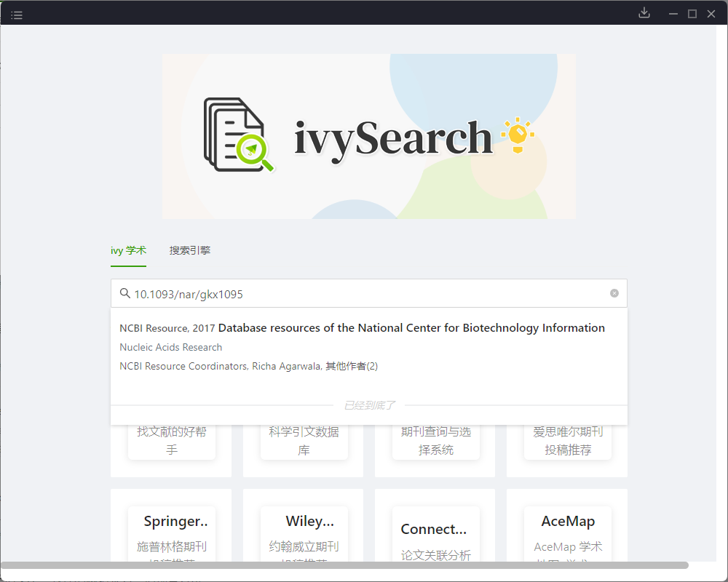This screenshot has width=728, height=582.
Task: Open the NCBI Database resources search result
Action: tap(368, 347)
